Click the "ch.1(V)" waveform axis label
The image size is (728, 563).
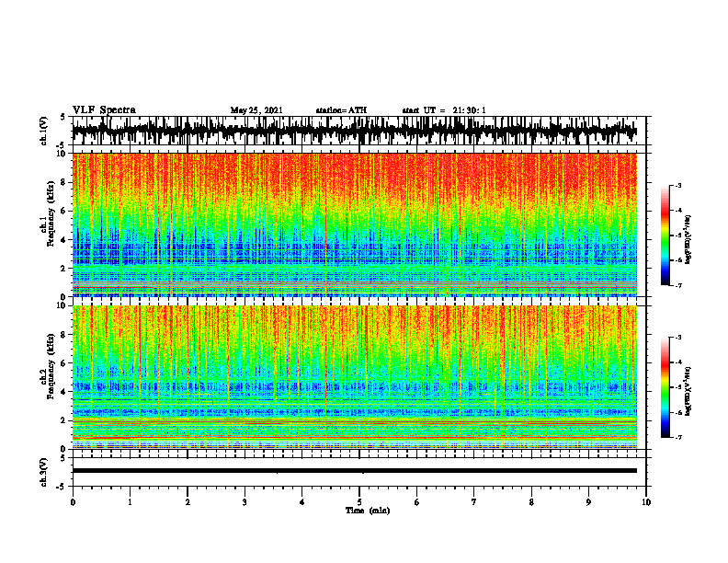(44, 131)
